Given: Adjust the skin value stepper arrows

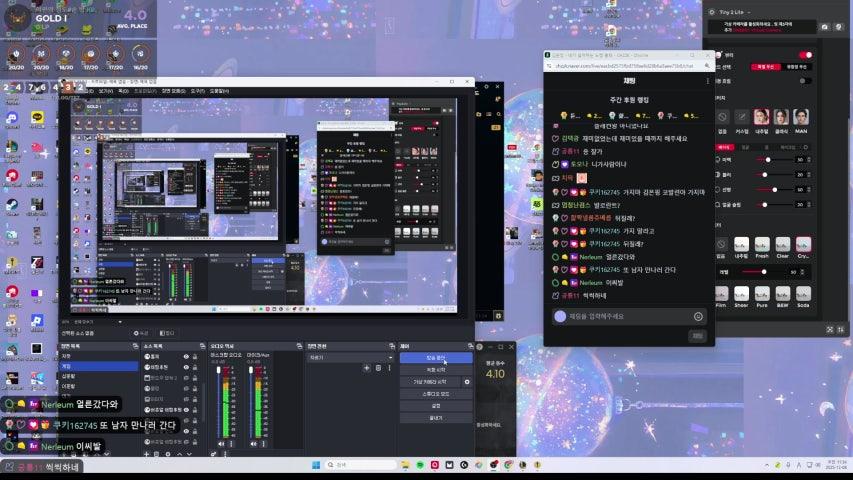Looking at the screenshot, I should click(809, 159).
